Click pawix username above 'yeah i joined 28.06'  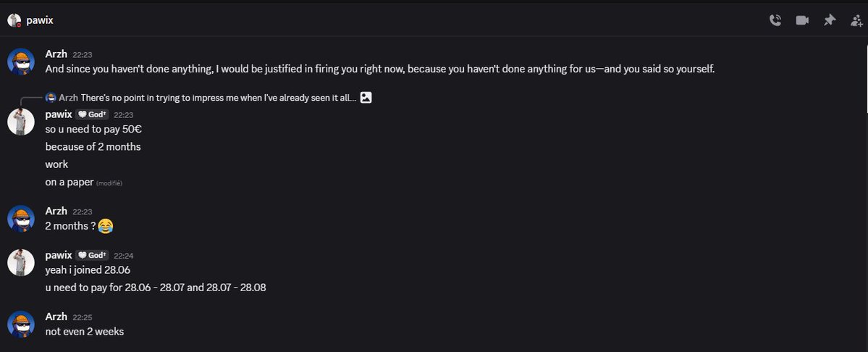[59, 255]
